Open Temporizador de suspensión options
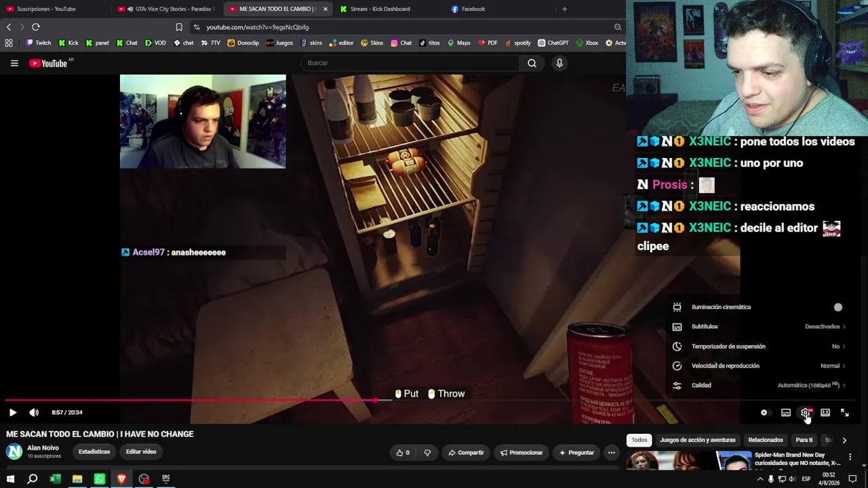The width and height of the screenshot is (868, 488). (758, 346)
